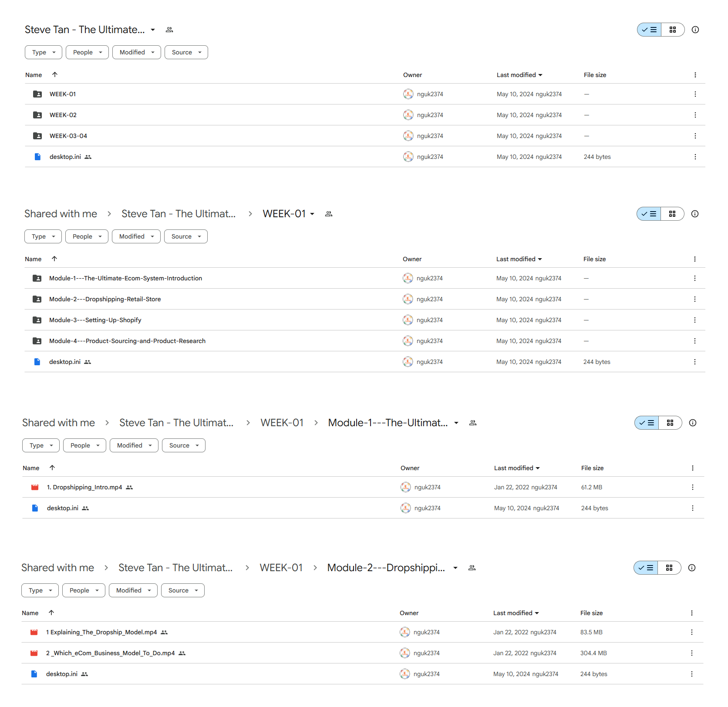This screenshot has width=728, height=707.
Task: Open the Type filter in the Module-1 folder view
Action: point(41,445)
